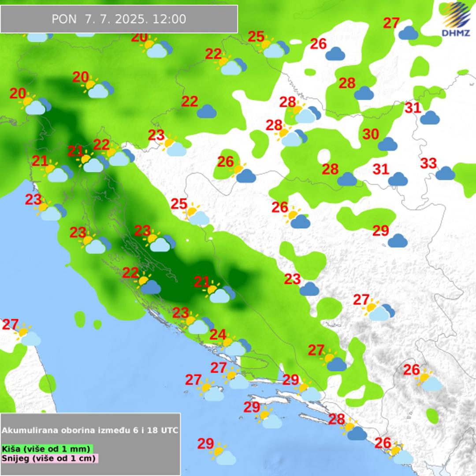Click the green Kiša legend swatch

(48, 449)
